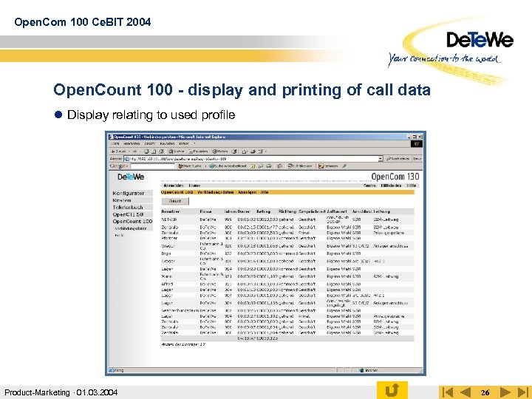This screenshot has height=399, width=532.
Task: Open the Extras menu
Action: (184, 144)
